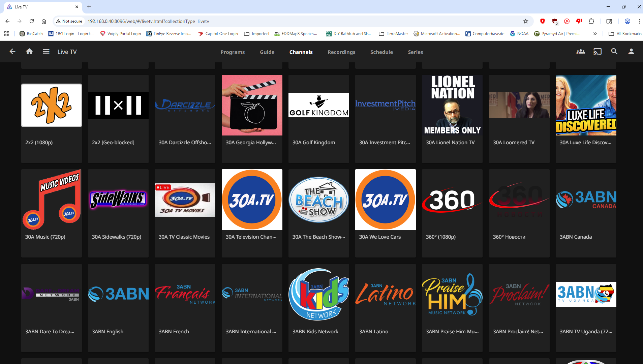Bookmark this page with star icon
The image size is (643, 364).
(x=526, y=21)
